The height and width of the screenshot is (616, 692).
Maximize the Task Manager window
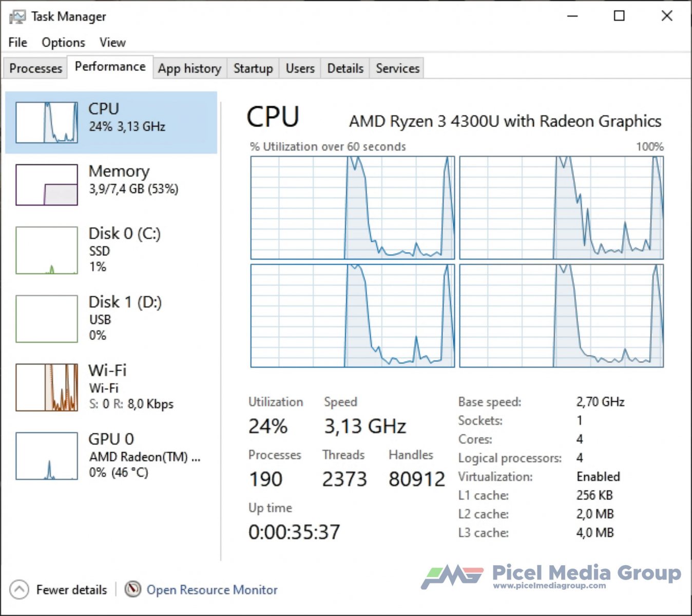click(619, 16)
